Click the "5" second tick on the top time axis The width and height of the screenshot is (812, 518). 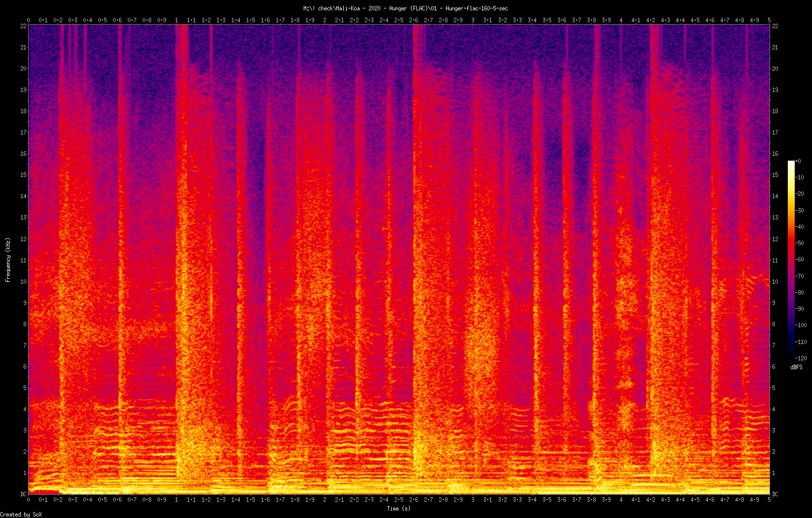tap(769, 20)
